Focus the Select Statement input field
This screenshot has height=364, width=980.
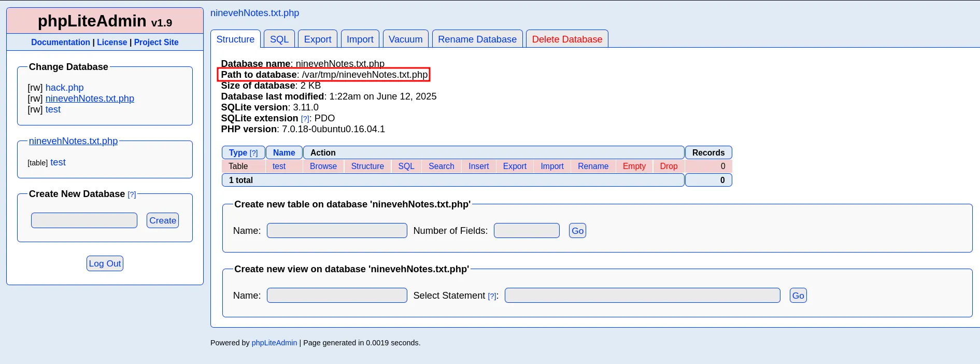click(643, 296)
